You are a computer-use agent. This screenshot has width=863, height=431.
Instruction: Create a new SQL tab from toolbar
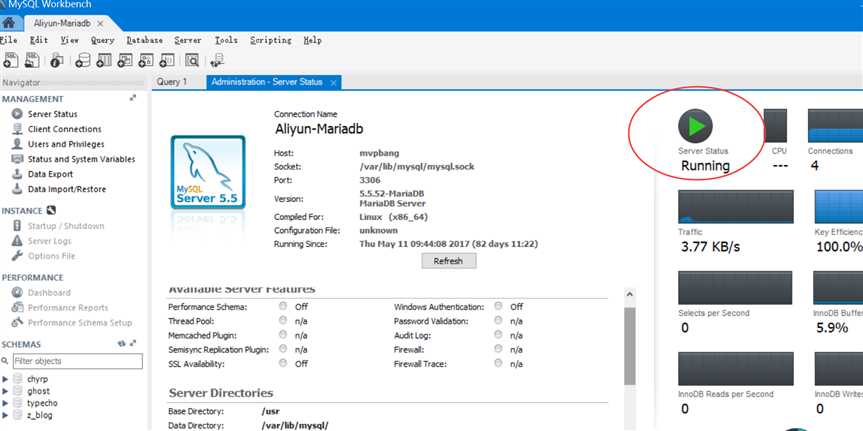(10, 59)
